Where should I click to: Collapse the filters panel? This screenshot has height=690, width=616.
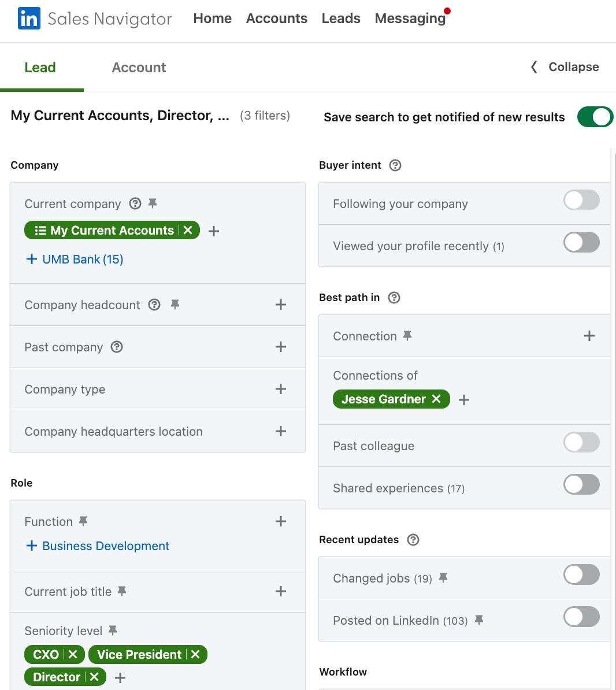click(565, 67)
